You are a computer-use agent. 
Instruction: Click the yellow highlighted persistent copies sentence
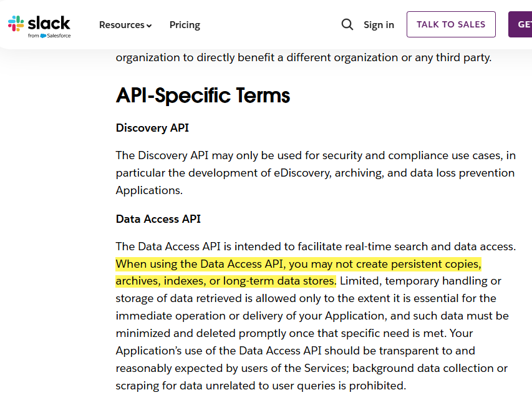(298, 264)
